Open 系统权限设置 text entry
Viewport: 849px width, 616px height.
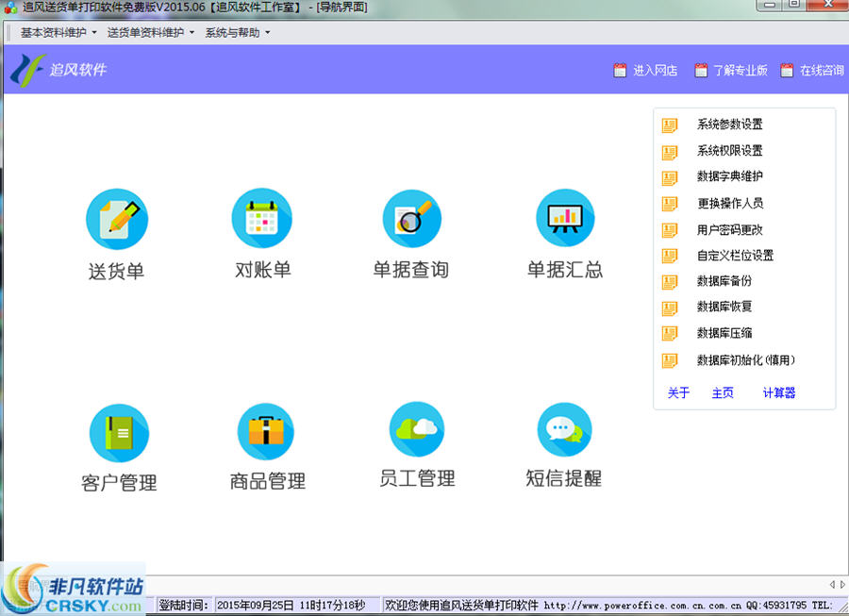[x=729, y=151]
